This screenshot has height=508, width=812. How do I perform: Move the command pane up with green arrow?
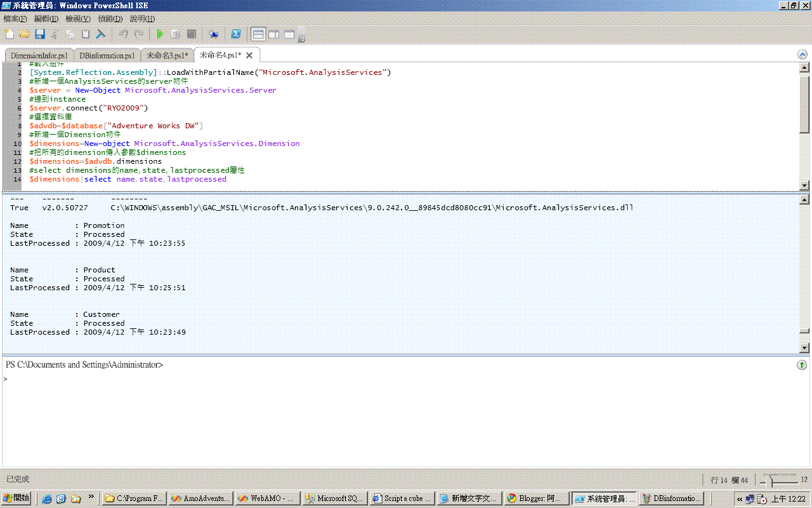point(802,365)
